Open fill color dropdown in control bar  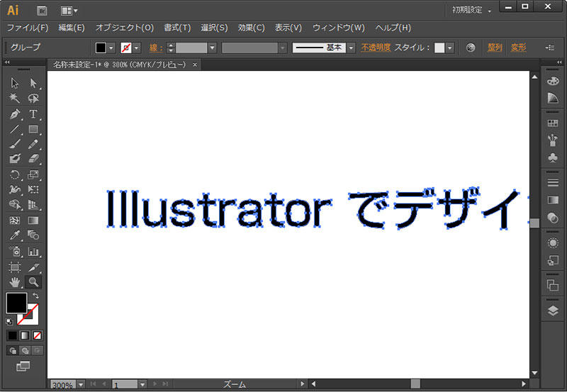tap(111, 47)
